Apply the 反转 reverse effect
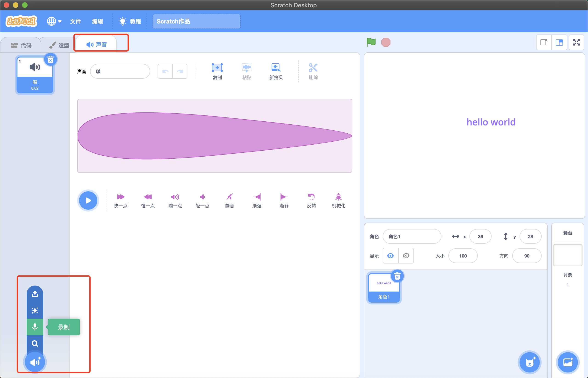The image size is (588, 378). [311, 200]
